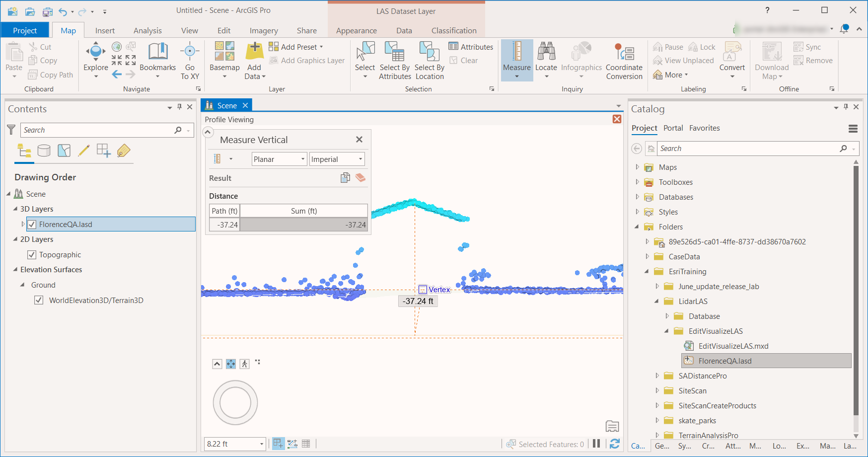Copy measurement results to clipboard

345,178
